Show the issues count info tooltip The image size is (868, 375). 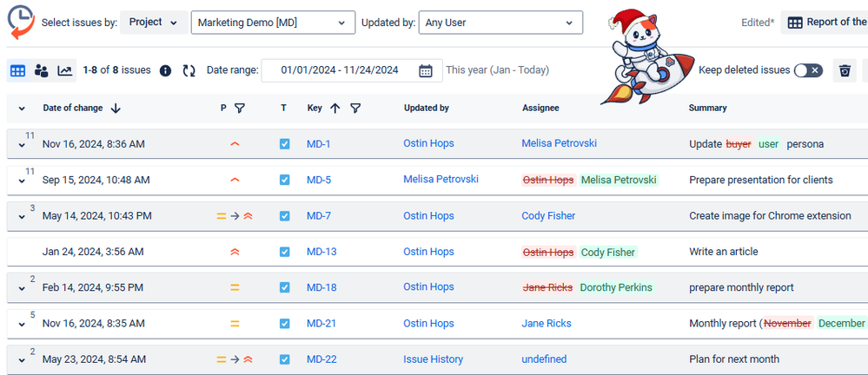(165, 71)
